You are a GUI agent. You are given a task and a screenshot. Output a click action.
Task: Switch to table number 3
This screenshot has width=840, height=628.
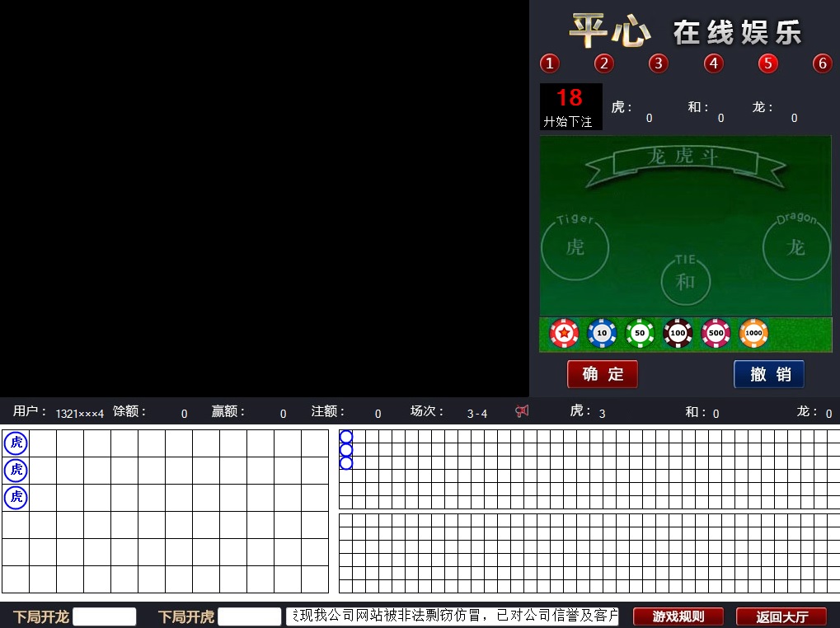[x=658, y=63]
